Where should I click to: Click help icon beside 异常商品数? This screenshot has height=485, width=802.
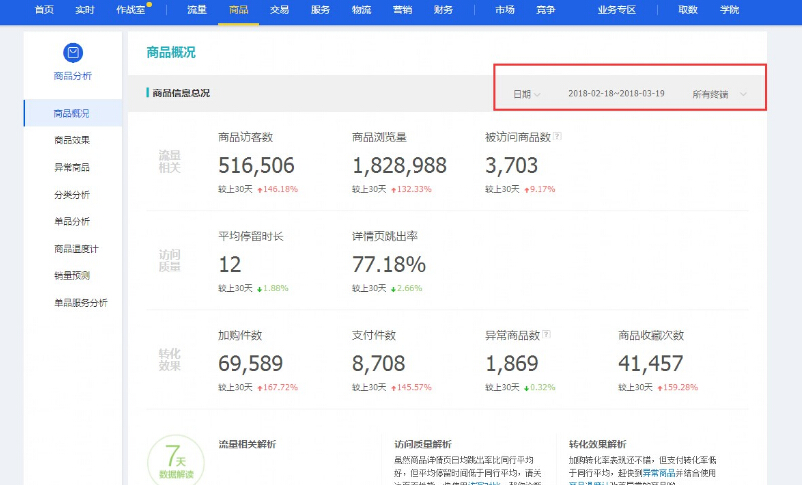[x=547, y=335]
